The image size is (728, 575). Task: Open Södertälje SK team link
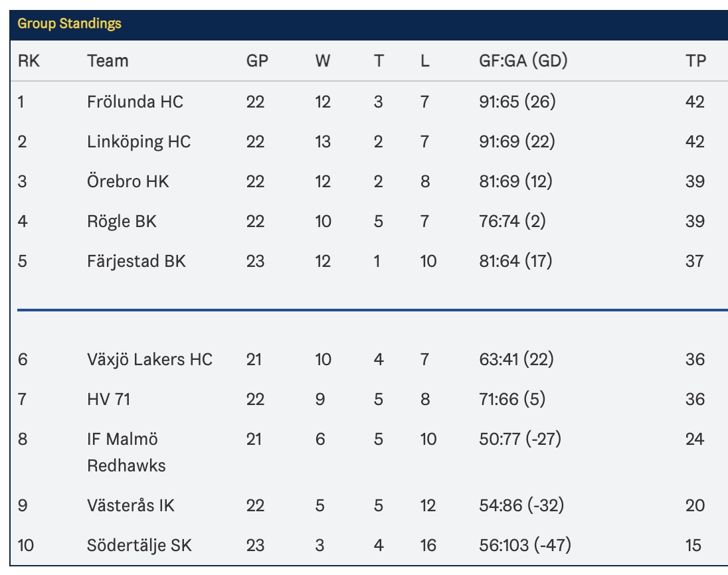pos(139,545)
